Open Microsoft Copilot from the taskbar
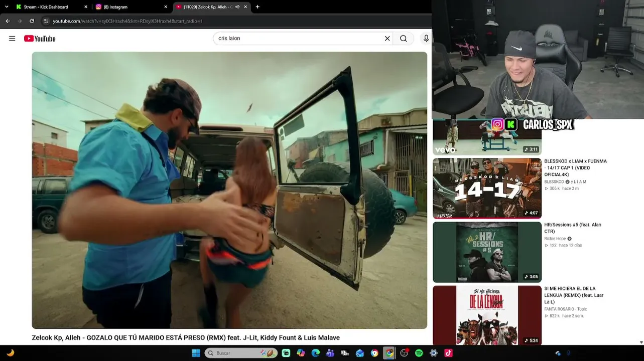Image resolution: width=644 pixels, height=361 pixels. coord(301,353)
